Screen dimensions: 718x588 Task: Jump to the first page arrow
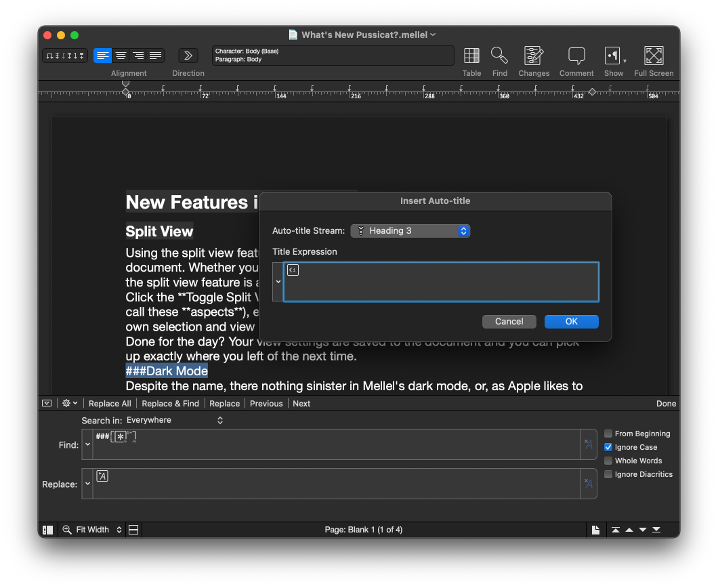(616, 530)
